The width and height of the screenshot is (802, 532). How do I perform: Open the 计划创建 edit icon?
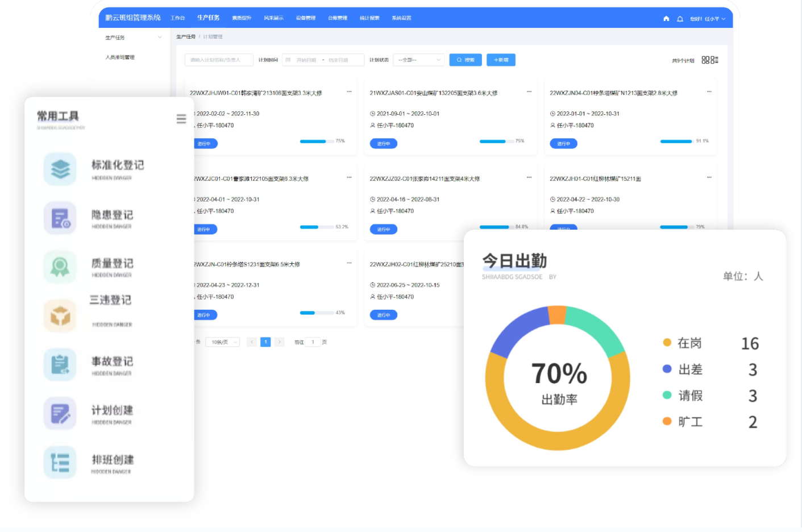[x=60, y=413]
